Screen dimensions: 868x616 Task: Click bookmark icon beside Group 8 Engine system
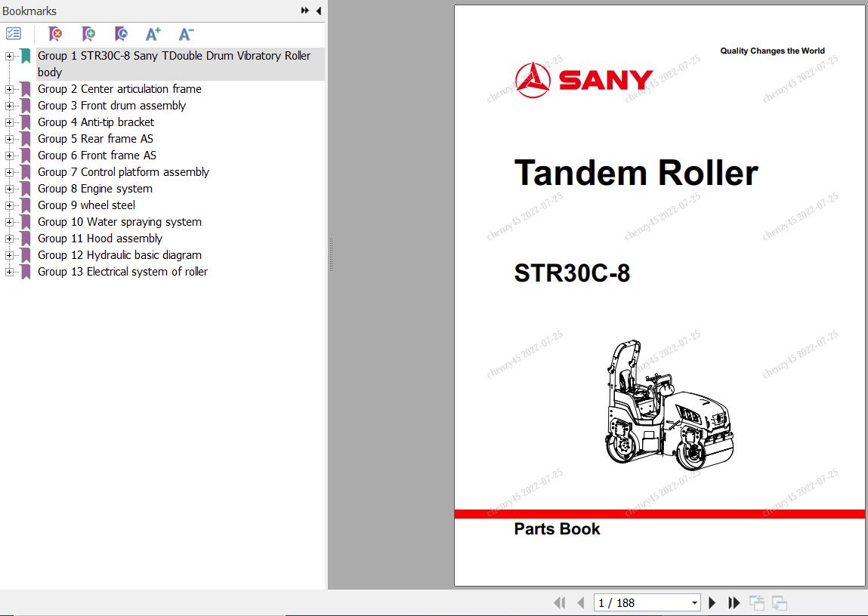tap(26, 189)
